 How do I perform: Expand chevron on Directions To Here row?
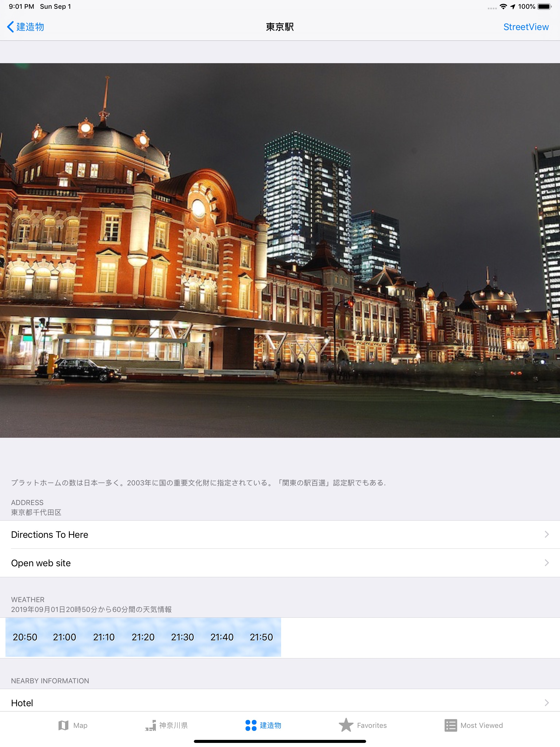pyautogui.click(x=547, y=534)
